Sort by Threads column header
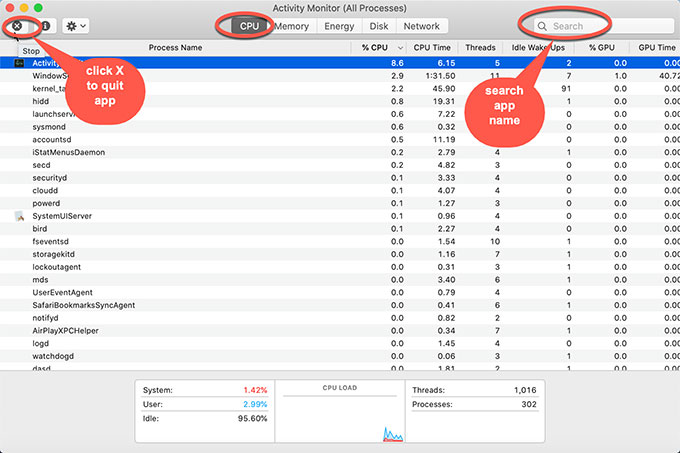680x453 pixels. [480, 47]
